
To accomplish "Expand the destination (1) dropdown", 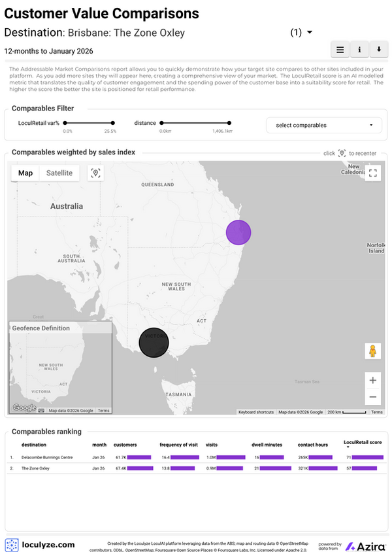I will pyautogui.click(x=301, y=33).
